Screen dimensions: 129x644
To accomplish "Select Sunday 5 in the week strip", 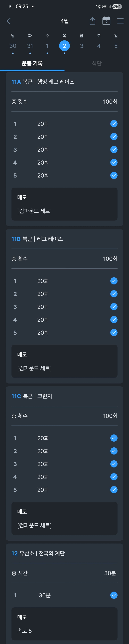I will click(116, 46).
